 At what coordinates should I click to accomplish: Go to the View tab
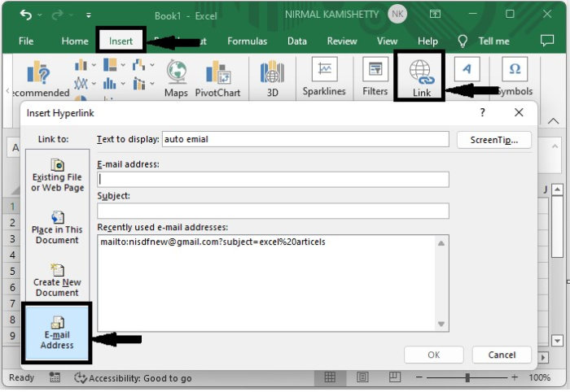pyautogui.click(x=387, y=41)
